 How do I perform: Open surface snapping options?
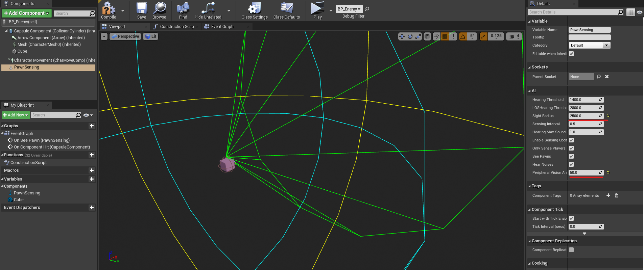pyautogui.click(x=436, y=36)
